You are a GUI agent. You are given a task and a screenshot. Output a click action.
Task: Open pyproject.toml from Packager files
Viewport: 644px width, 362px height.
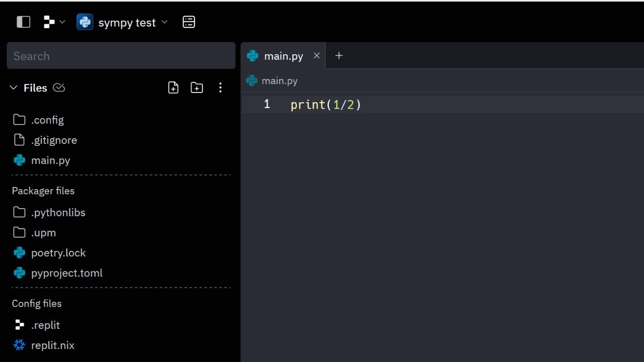(66, 273)
